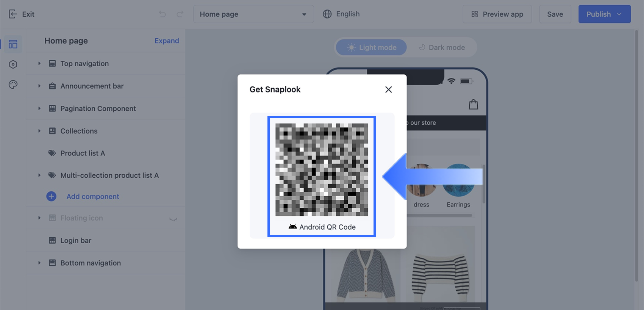Click the Save button
Screen dimensions: 644x310
tap(555, 14)
